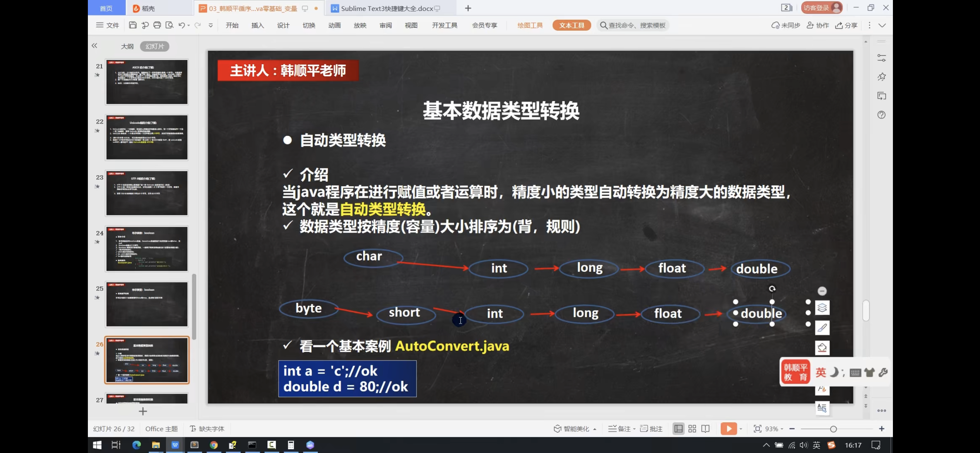This screenshot has width=980, height=453.
Task: Switch to slide sorter grid view
Action: click(692, 429)
